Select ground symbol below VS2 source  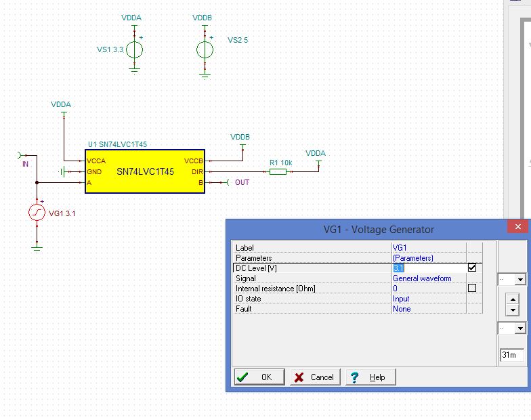[205, 76]
